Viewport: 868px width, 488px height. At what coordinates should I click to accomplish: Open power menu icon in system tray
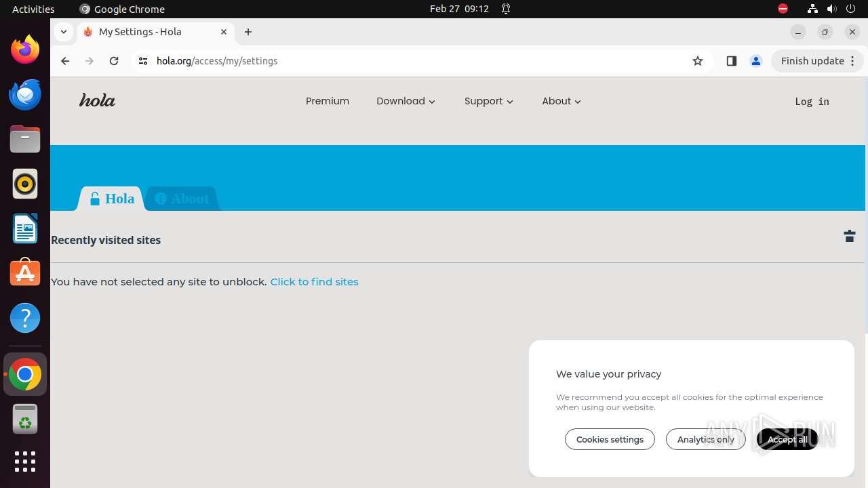[850, 9]
